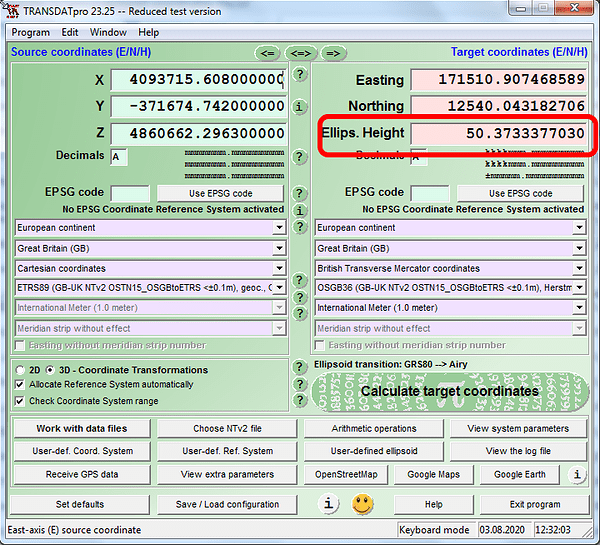Expand British Transverse Mercator coordinates dropdown

[x=579, y=268]
